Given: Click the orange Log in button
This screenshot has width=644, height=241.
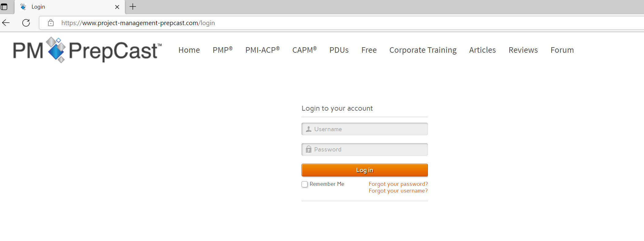Looking at the screenshot, I should coord(365,170).
